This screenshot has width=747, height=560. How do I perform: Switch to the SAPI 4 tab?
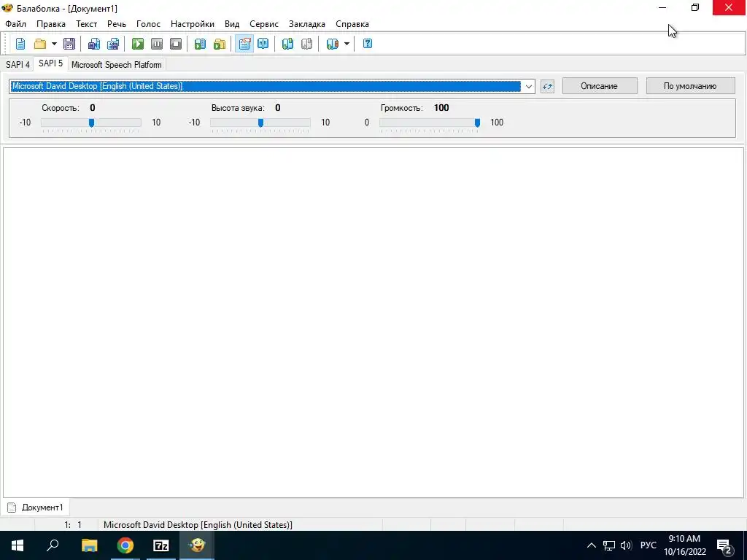(18, 65)
